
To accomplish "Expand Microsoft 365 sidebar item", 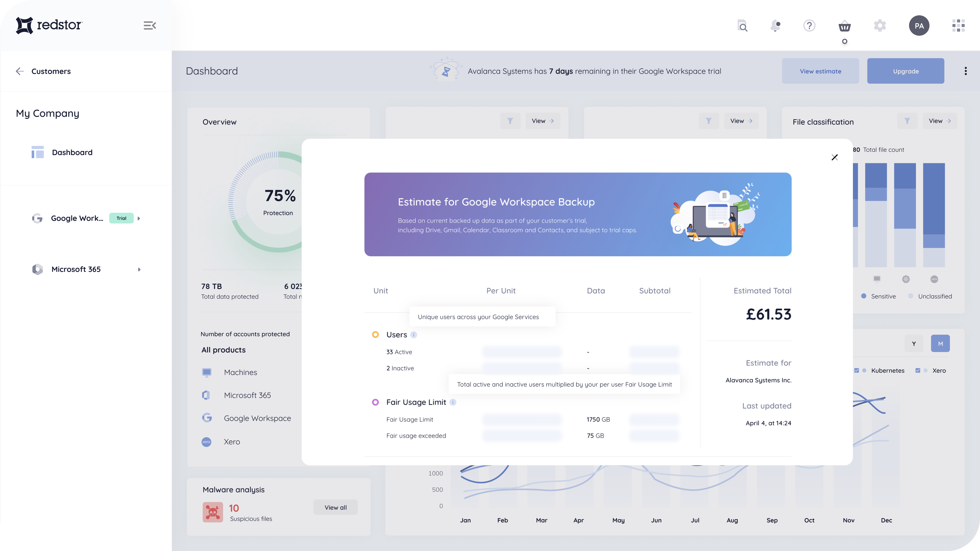I will (139, 269).
